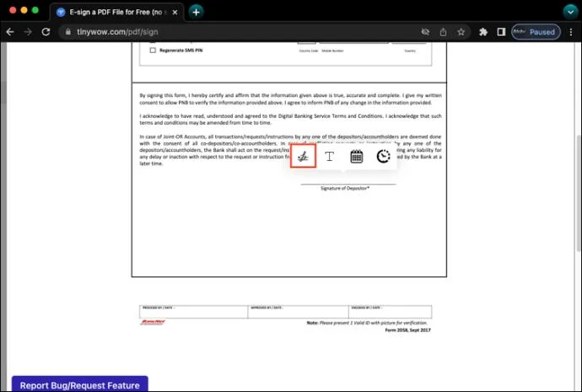Screen dimensions: 582x392
Task: Click Report Bug/Request Feature button
Action: click(x=80, y=384)
